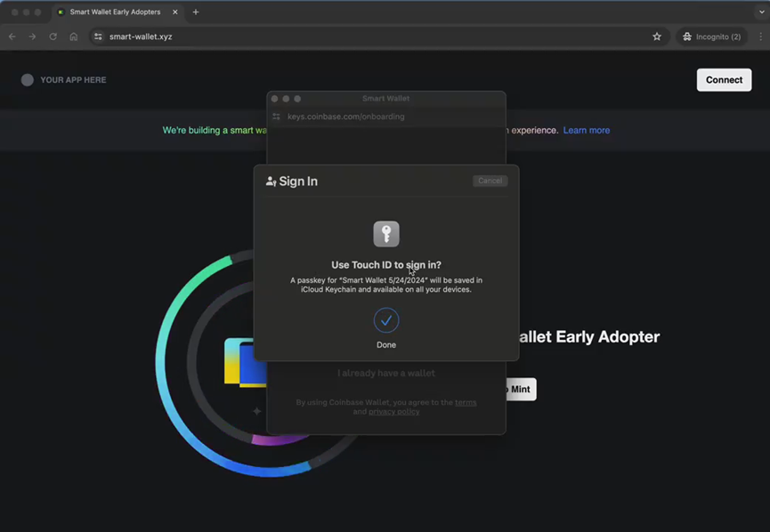
Task: Open the Learn more link
Action: 587,131
